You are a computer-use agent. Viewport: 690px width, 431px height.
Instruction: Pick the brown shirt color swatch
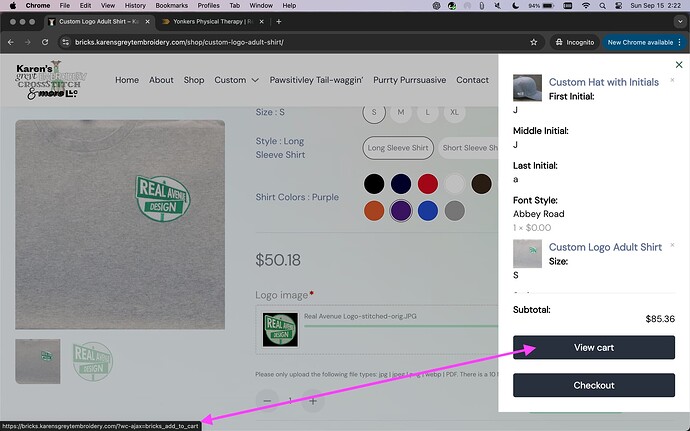481,184
